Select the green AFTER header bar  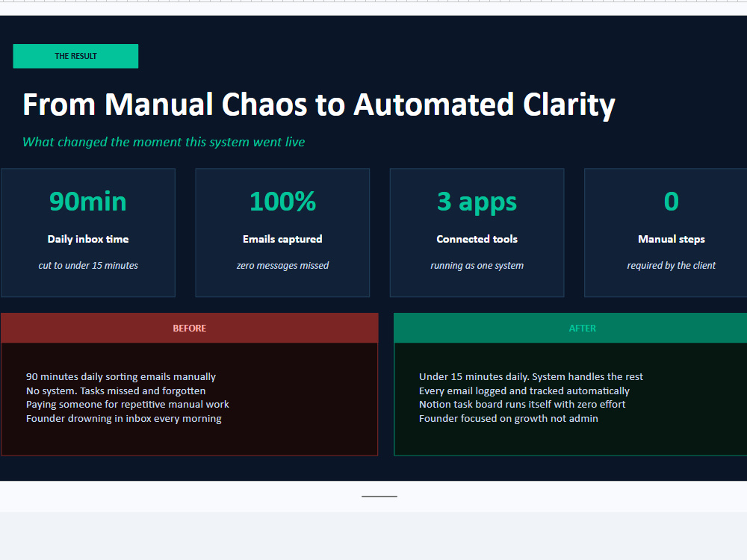pos(570,328)
